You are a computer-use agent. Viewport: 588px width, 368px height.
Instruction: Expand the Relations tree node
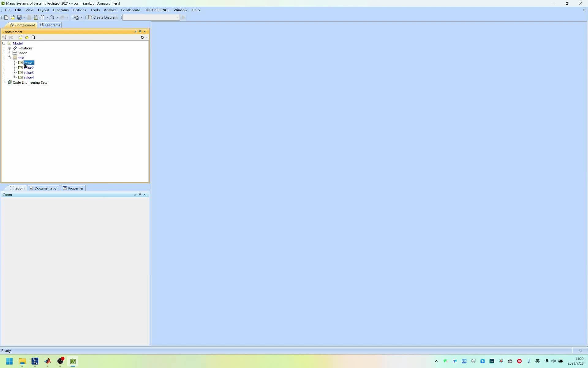click(x=9, y=48)
